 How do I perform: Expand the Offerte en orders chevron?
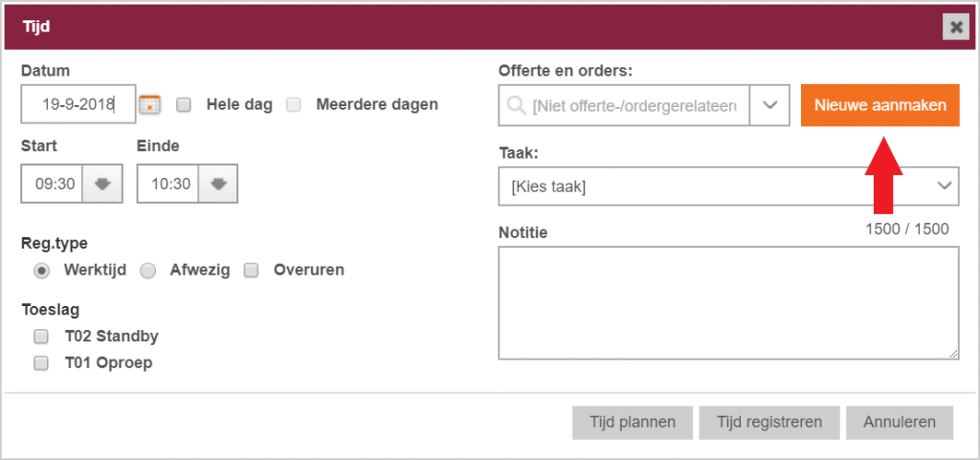[x=770, y=105]
